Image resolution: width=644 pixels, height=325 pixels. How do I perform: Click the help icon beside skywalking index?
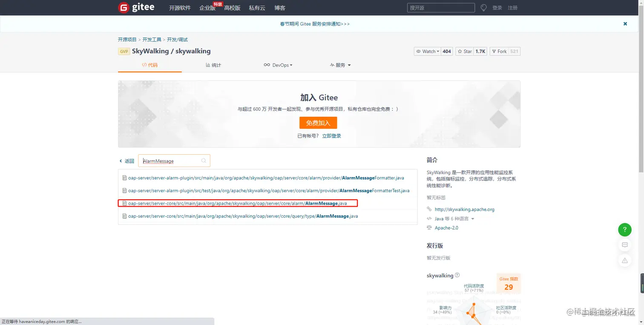click(x=457, y=275)
